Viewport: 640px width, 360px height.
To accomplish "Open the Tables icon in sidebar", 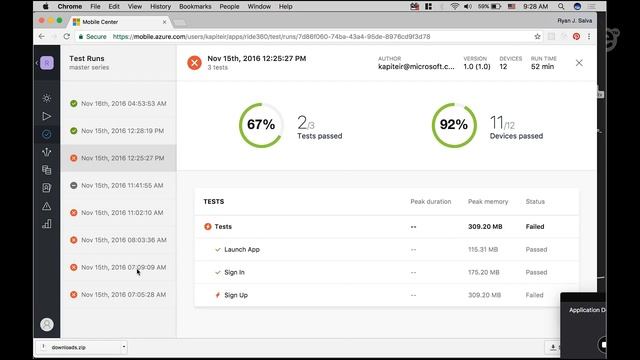I will pyautogui.click(x=47, y=170).
